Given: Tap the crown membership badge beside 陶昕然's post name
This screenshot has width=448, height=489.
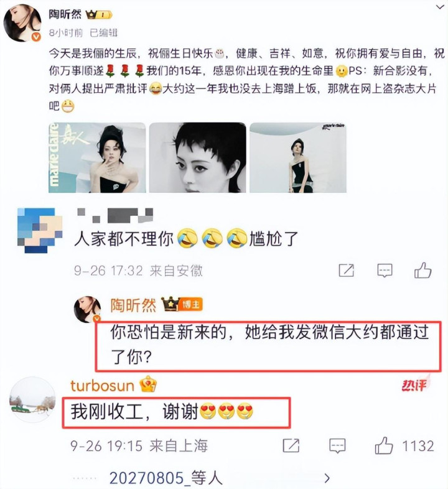Looking at the screenshot, I should (x=99, y=15).
